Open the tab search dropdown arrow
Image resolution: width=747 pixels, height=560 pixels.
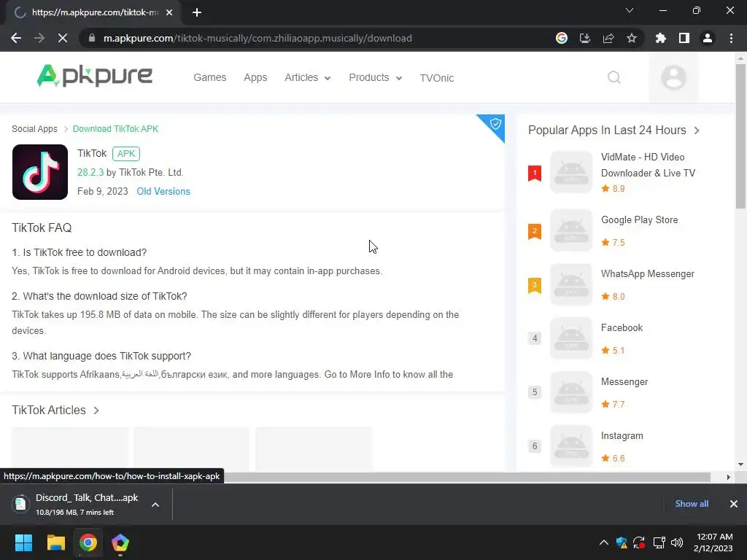point(630,10)
